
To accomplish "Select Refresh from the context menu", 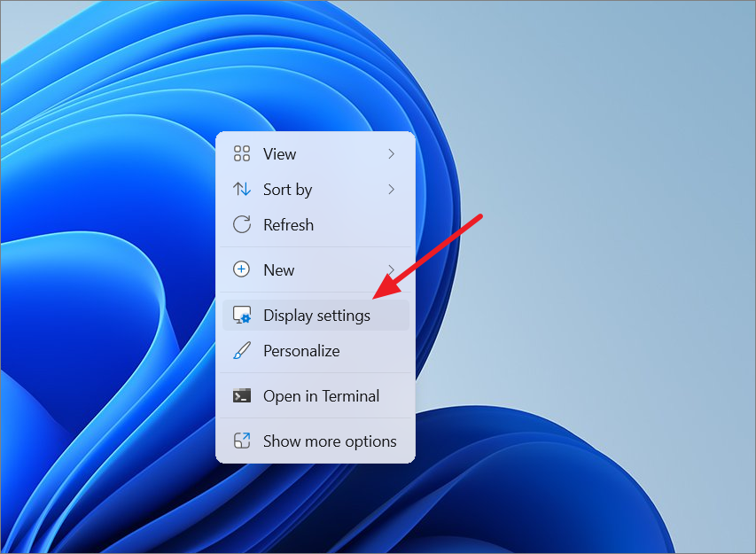I will pos(316,224).
